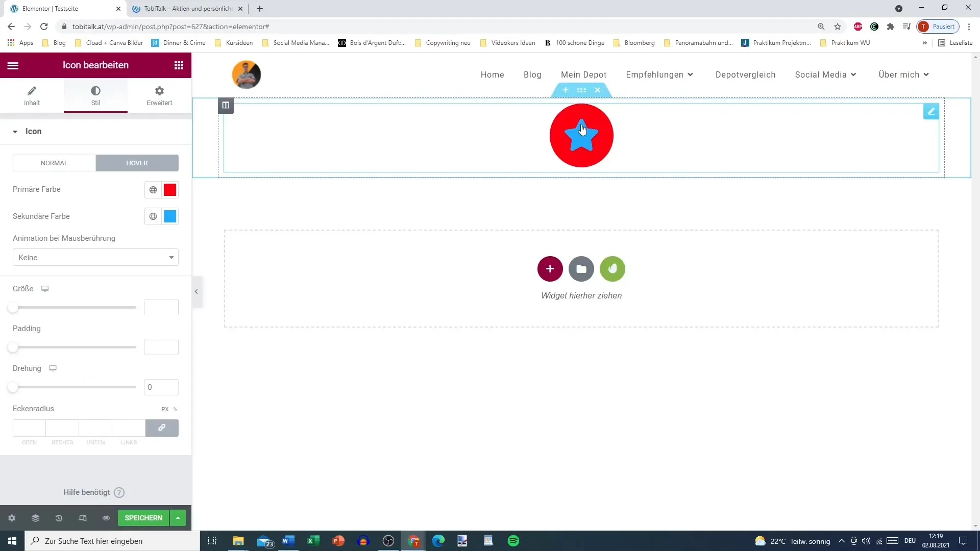Open the red Primäre Farbe swatch
Screen dimensions: 980x551
click(x=170, y=190)
